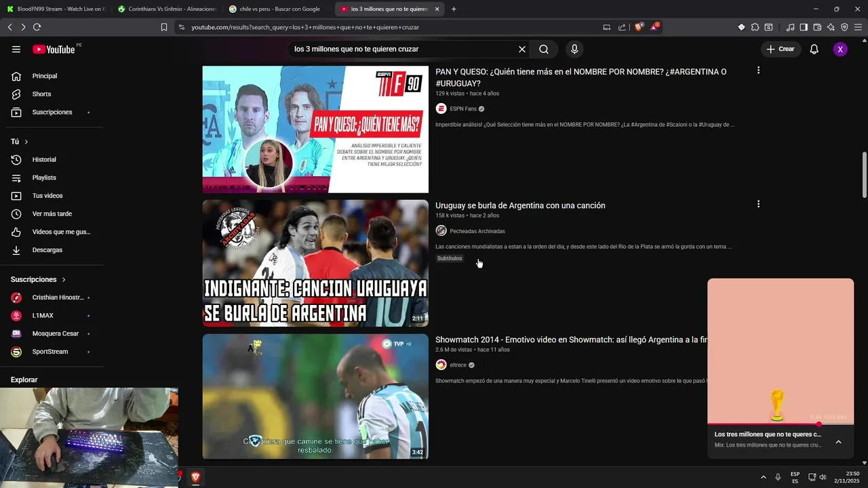Open the music note playlist icon

click(x=790, y=27)
